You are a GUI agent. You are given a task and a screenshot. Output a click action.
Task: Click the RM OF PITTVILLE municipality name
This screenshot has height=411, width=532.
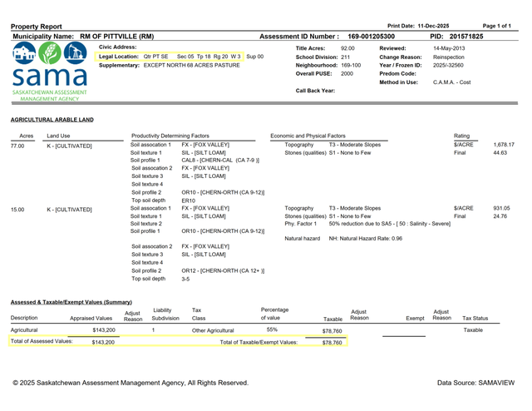point(116,37)
